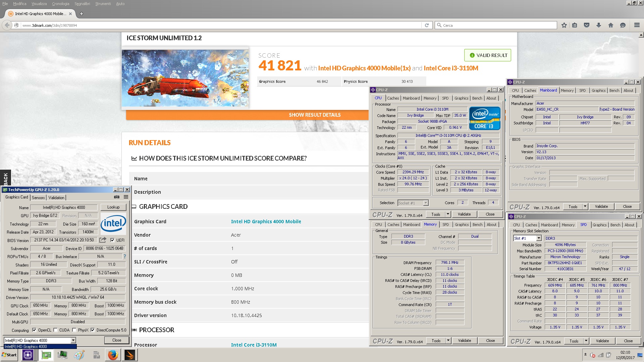
Task: Toggle the DirectCompute 5.0 checkbox
Action: click(x=93, y=330)
